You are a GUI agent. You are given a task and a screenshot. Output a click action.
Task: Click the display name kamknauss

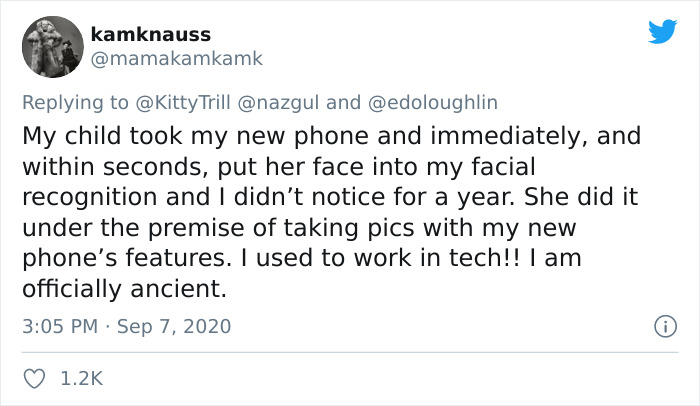[x=150, y=34]
